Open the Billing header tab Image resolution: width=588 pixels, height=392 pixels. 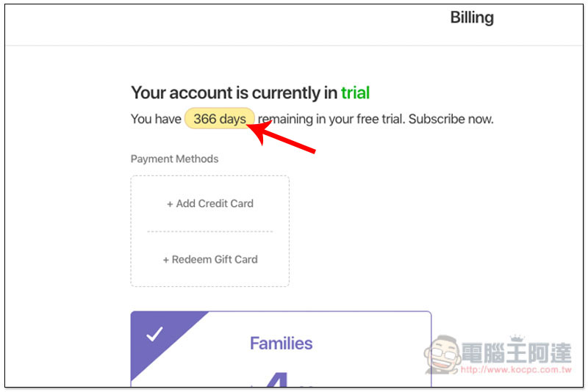(x=472, y=17)
